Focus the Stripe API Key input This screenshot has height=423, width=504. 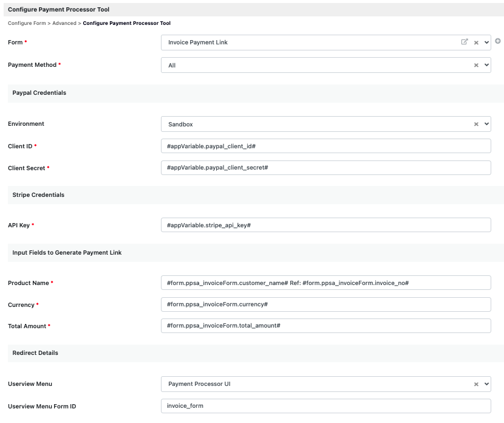pos(325,225)
